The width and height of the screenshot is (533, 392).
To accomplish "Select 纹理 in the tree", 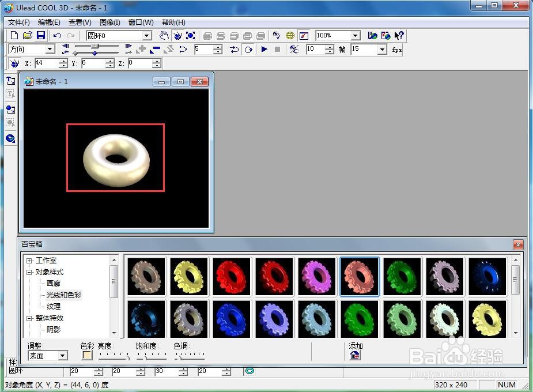I will [54, 306].
